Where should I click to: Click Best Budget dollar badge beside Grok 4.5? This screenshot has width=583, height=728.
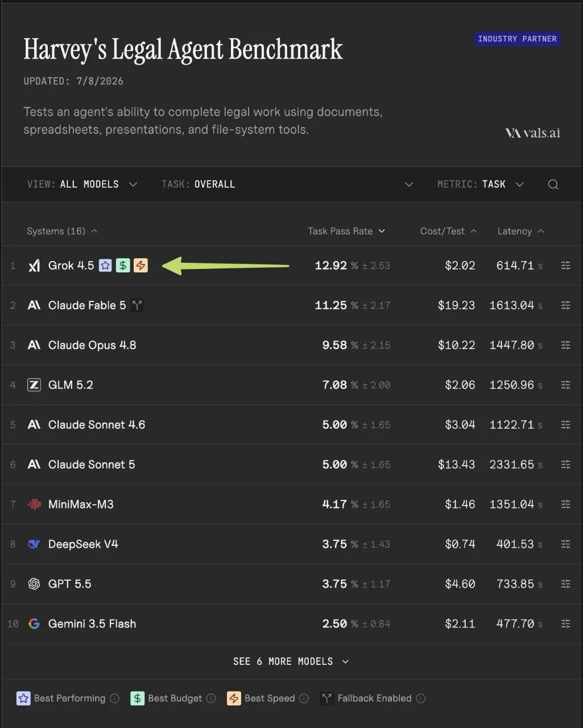click(x=123, y=265)
